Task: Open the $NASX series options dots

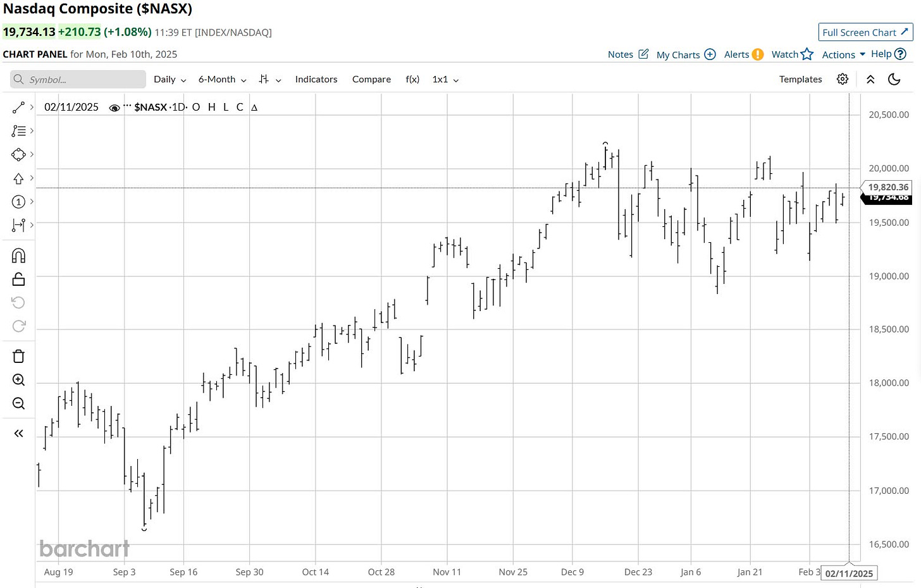Action: pos(127,106)
